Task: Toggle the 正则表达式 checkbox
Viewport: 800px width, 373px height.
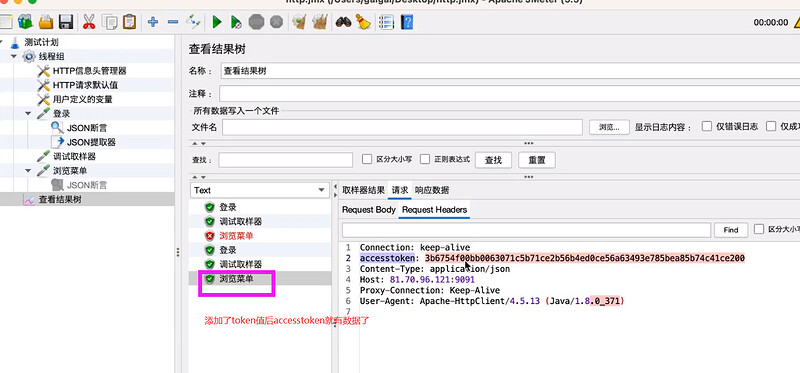Action: point(425,159)
